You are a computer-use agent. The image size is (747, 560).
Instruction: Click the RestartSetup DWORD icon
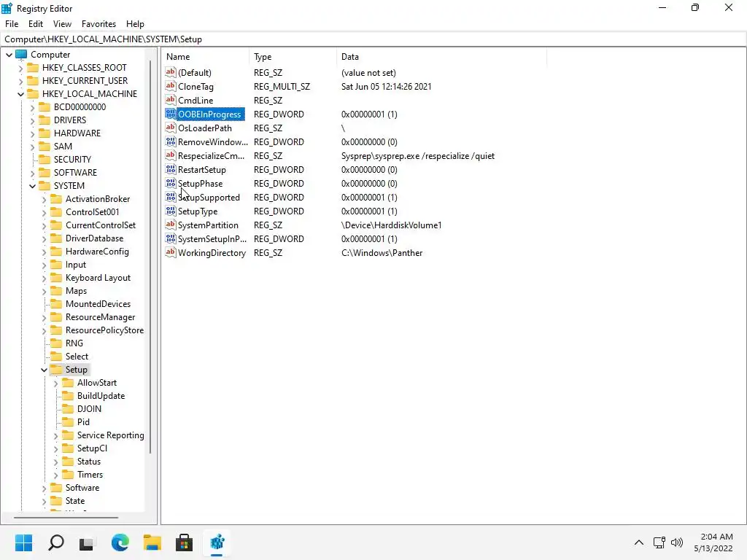tap(171, 169)
